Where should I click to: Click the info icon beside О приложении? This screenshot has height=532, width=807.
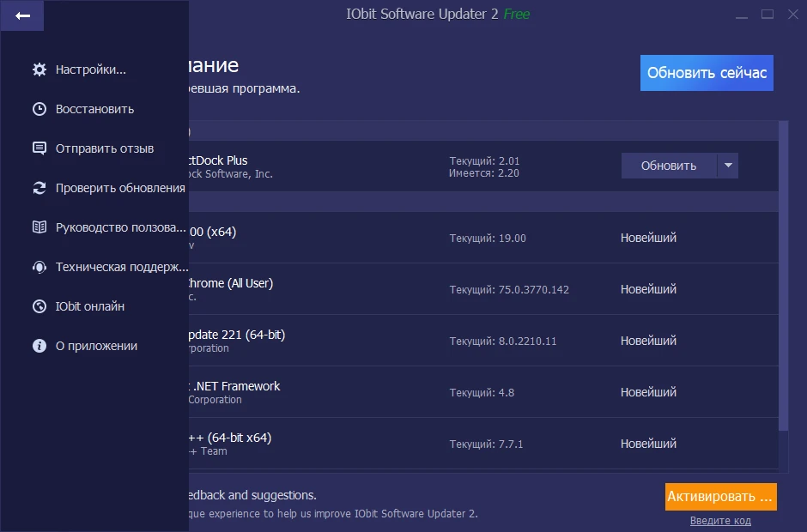[39, 346]
